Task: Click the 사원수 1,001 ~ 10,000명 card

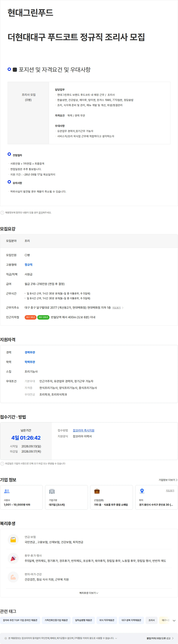Action: coord(21,497)
